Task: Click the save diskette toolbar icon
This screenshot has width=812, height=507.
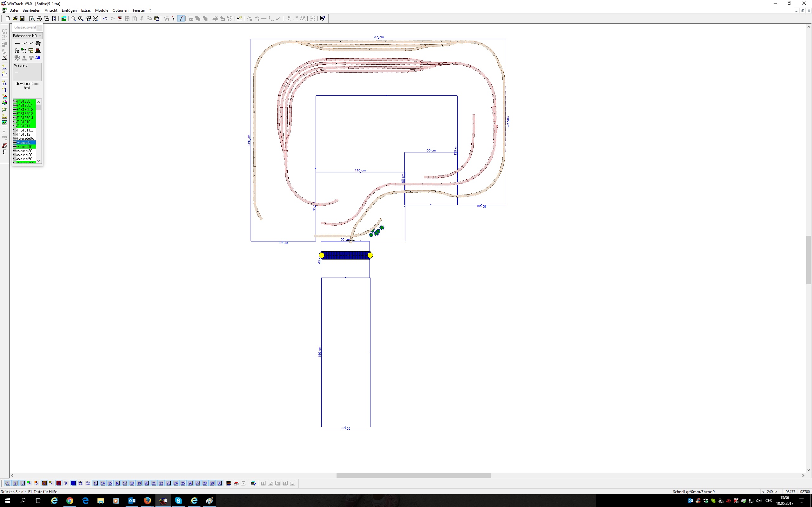Action: (x=22, y=18)
